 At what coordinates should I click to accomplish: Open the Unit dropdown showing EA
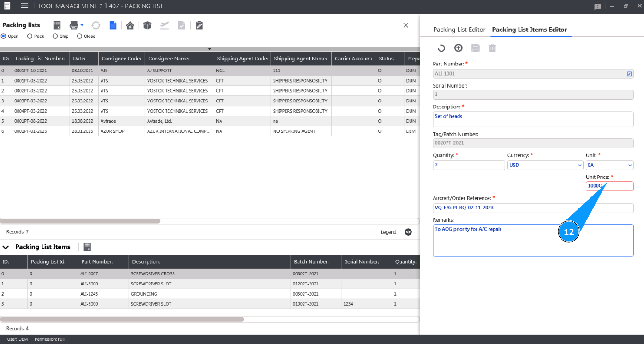609,165
